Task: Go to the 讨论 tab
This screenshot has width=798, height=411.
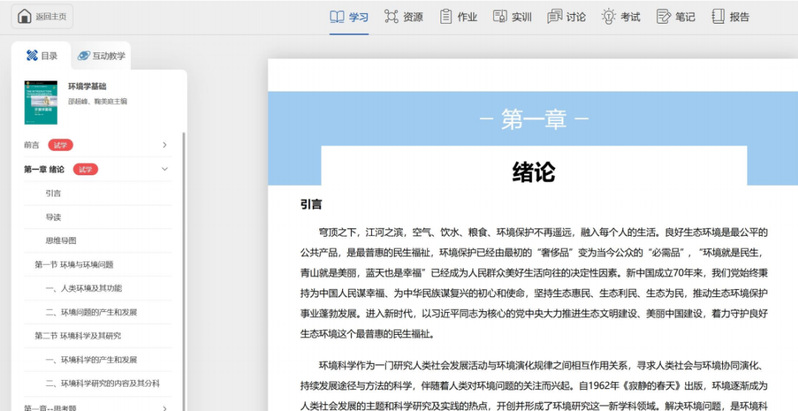Action: click(x=576, y=17)
